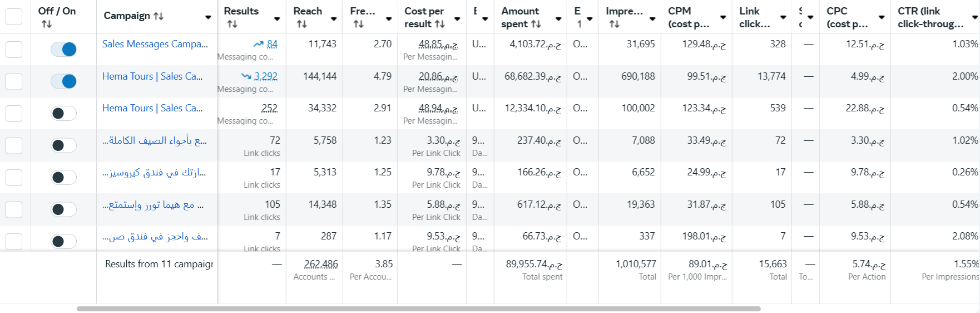Enable the Hema Tours campaign with 252 results

coord(63,113)
